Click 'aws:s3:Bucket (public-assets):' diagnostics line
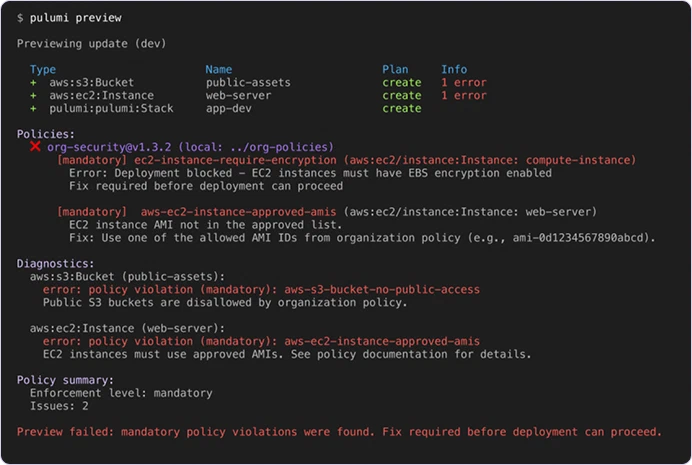This screenshot has height=465, width=692. tap(127, 277)
